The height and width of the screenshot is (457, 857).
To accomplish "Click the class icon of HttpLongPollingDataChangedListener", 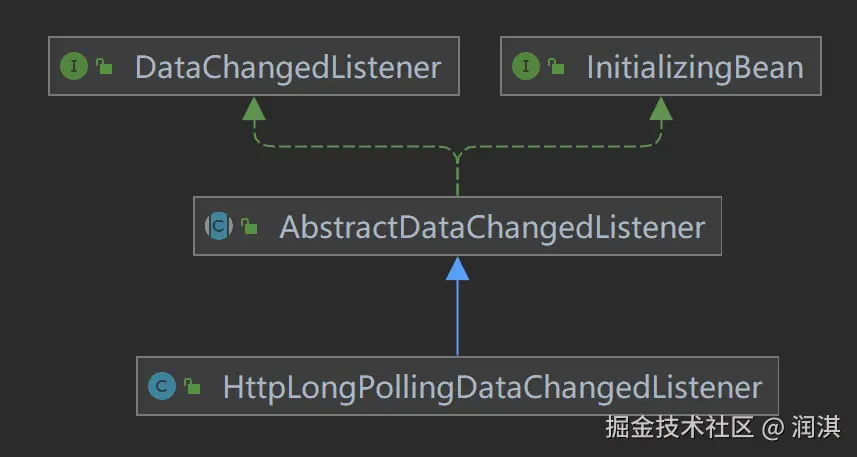I will tap(160, 386).
